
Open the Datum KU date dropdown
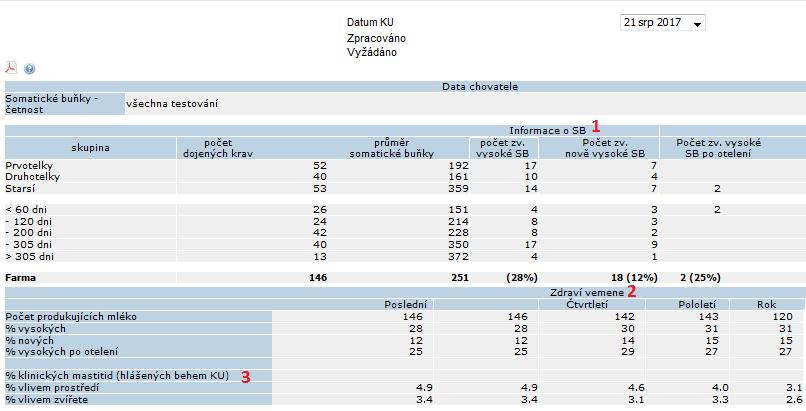(x=663, y=23)
